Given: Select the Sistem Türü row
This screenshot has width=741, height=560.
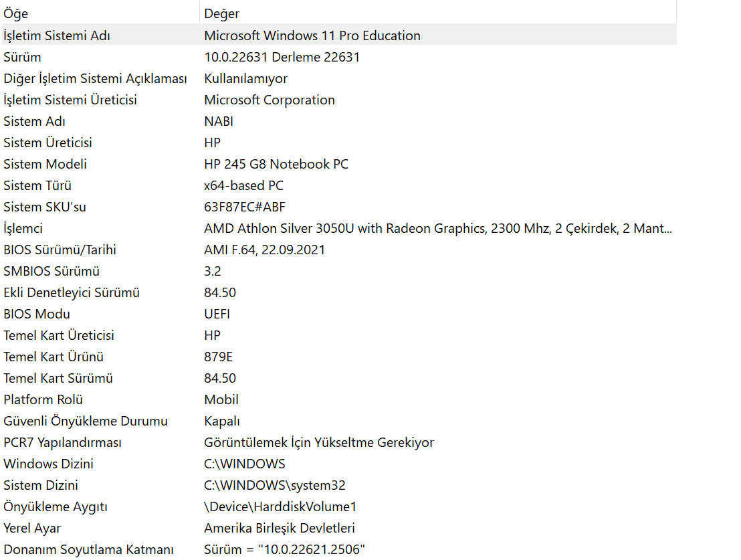Looking at the screenshot, I should point(339,185).
